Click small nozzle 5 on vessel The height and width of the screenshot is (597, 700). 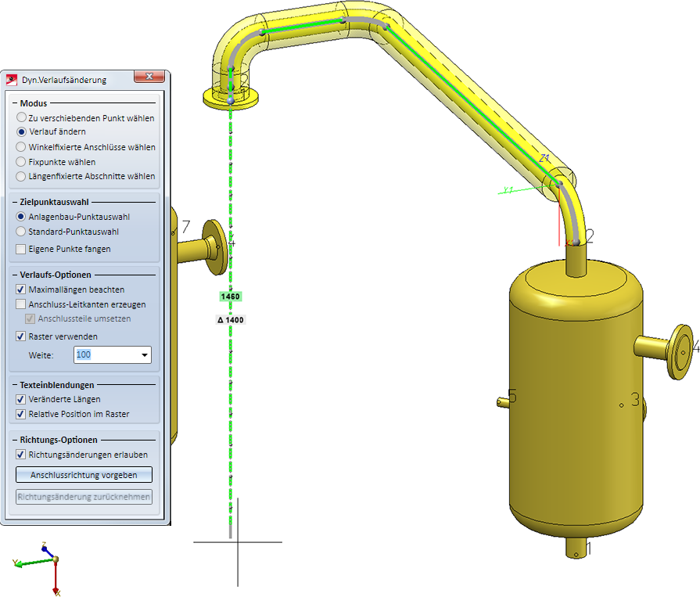[x=504, y=402]
